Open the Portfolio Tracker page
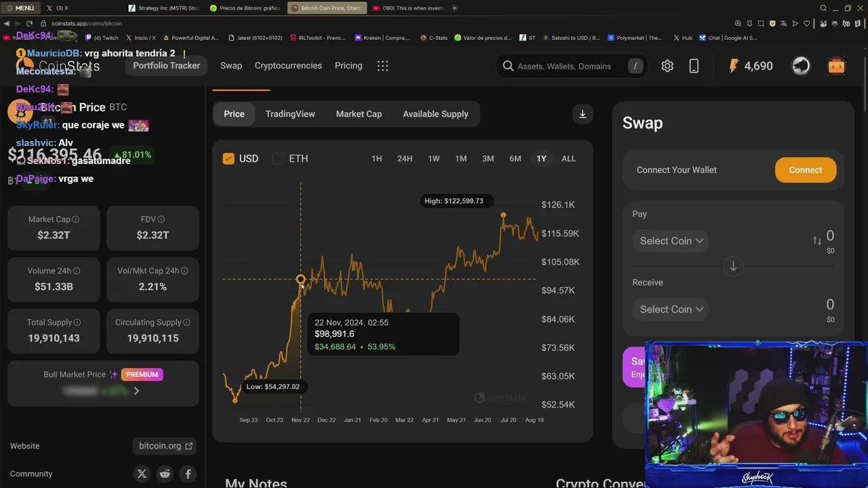The width and height of the screenshot is (868, 488). coord(166,66)
